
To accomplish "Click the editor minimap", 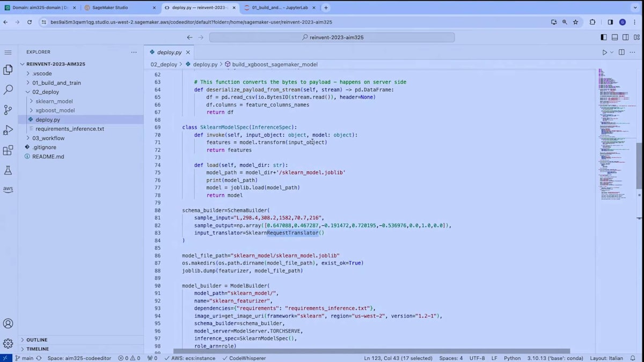I will 617,134.
